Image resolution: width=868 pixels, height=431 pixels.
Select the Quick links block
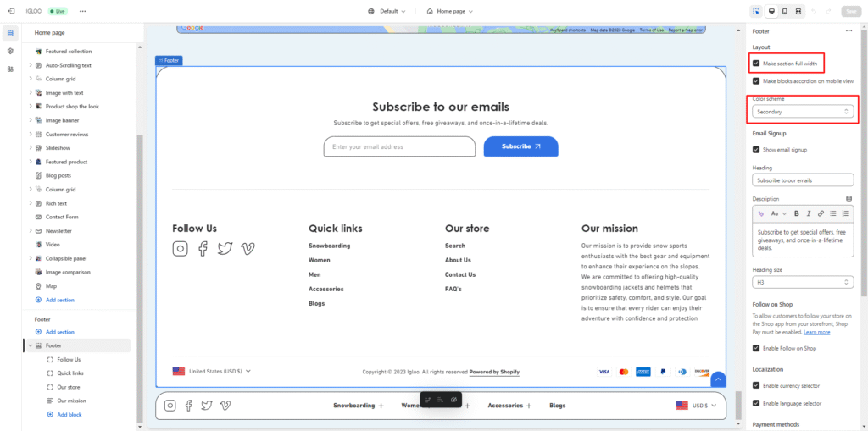[70, 373]
